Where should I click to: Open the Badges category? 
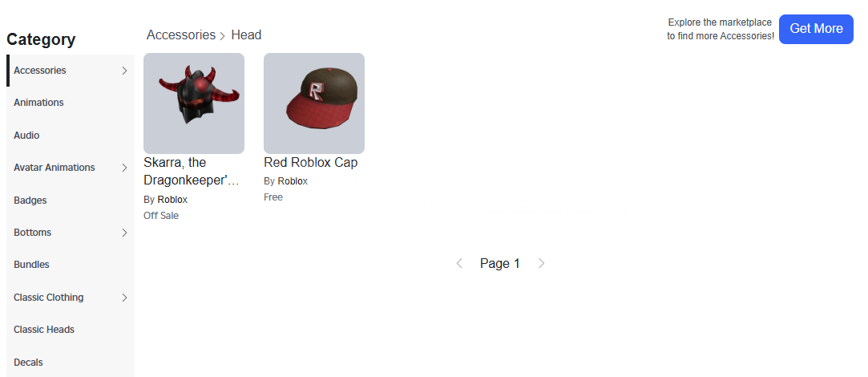point(30,201)
